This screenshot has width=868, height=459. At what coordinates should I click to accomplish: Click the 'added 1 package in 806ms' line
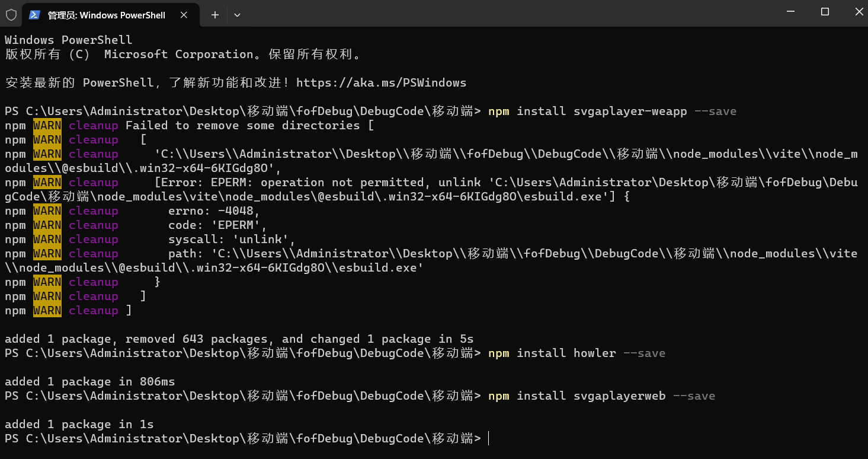(90, 382)
